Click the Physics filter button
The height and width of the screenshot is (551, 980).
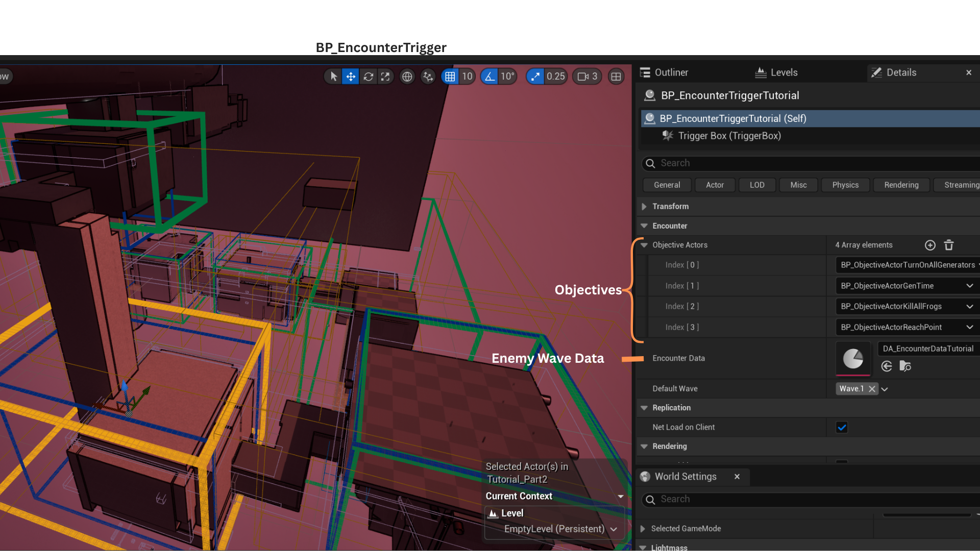845,185
